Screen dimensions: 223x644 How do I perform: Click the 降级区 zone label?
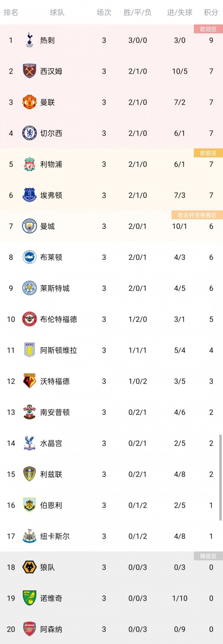(x=208, y=556)
